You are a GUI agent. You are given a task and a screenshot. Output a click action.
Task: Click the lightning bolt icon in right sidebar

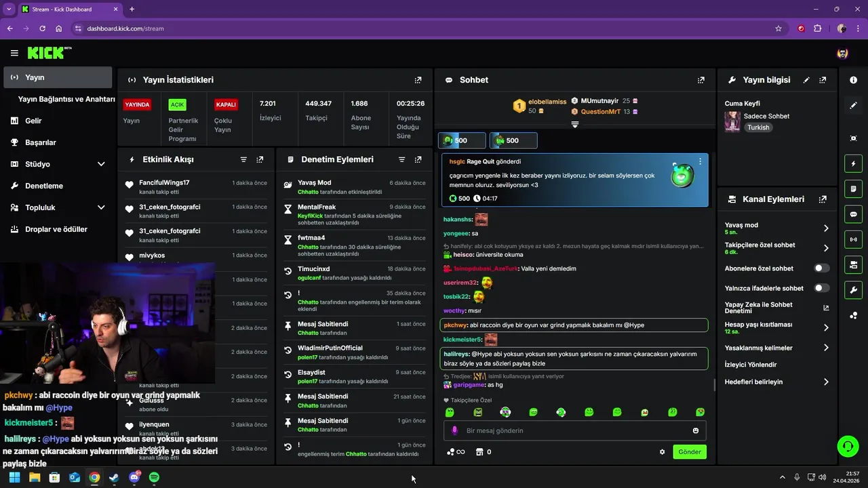coord(853,163)
